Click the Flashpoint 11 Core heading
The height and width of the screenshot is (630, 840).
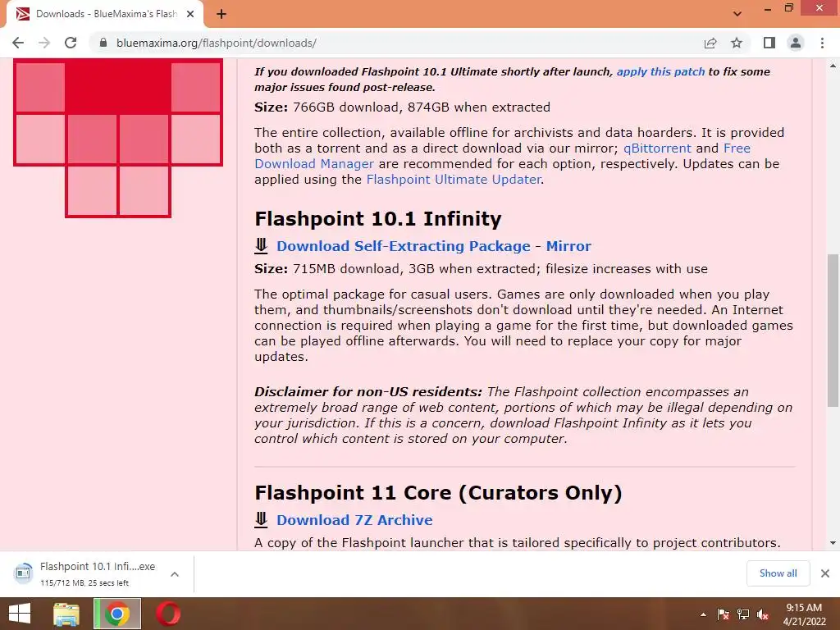click(x=438, y=493)
